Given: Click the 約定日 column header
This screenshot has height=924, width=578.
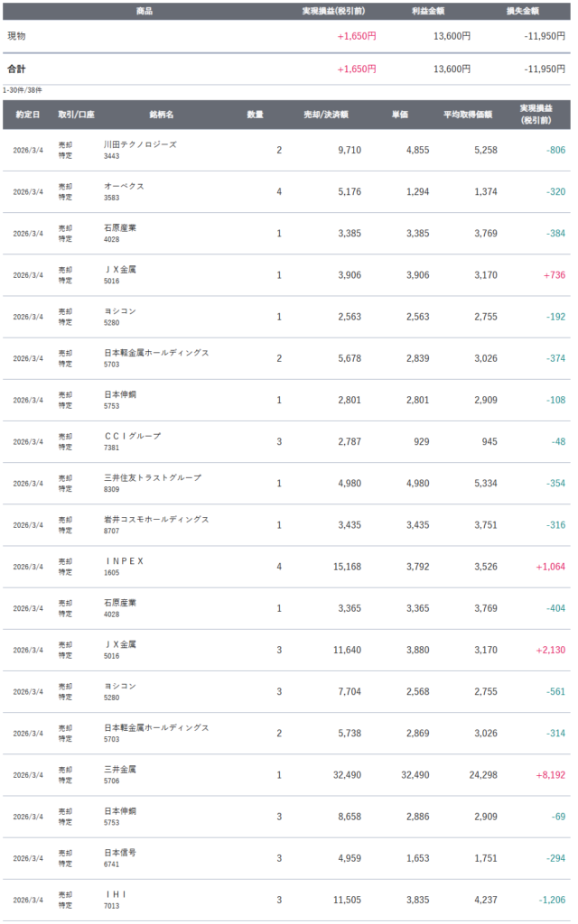Looking at the screenshot, I should click(x=27, y=115).
